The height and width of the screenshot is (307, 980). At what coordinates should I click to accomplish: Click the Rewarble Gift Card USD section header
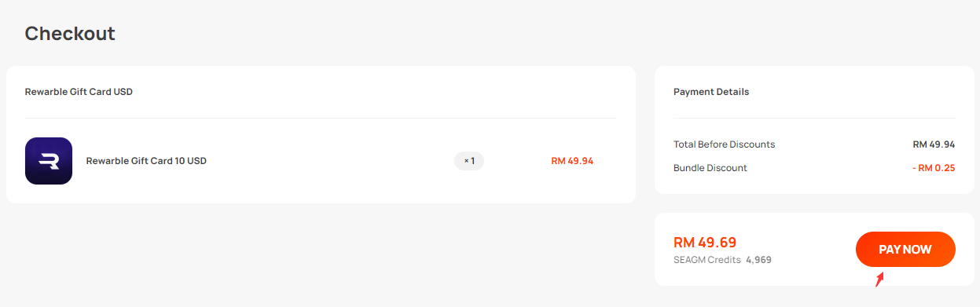click(x=79, y=92)
